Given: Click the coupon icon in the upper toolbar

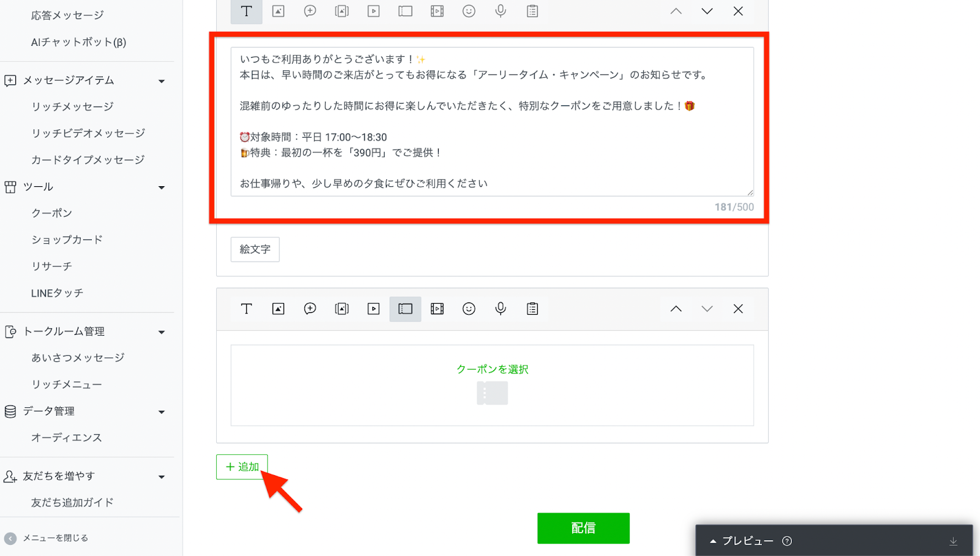Looking at the screenshot, I should [405, 11].
